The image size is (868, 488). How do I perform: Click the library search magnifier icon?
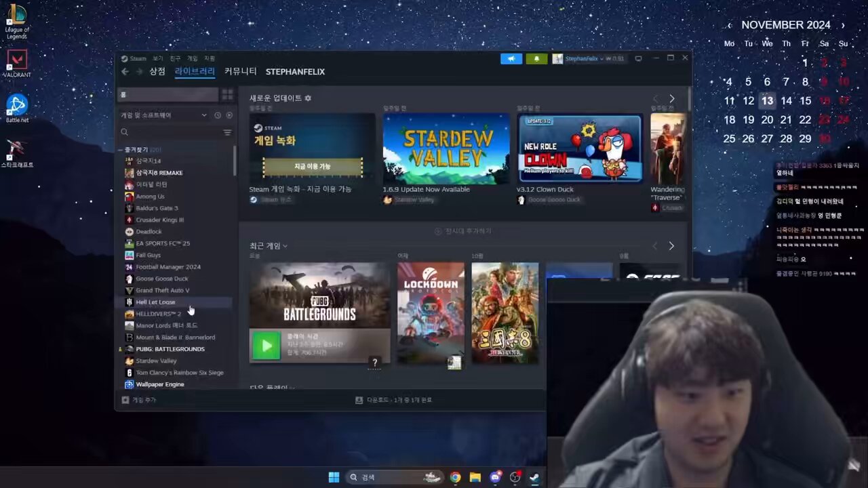click(x=124, y=132)
